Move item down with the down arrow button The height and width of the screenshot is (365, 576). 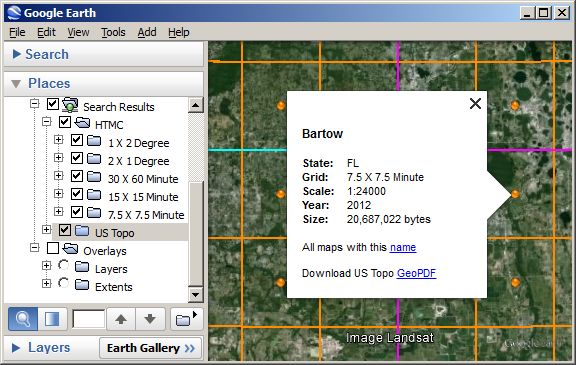(150, 319)
